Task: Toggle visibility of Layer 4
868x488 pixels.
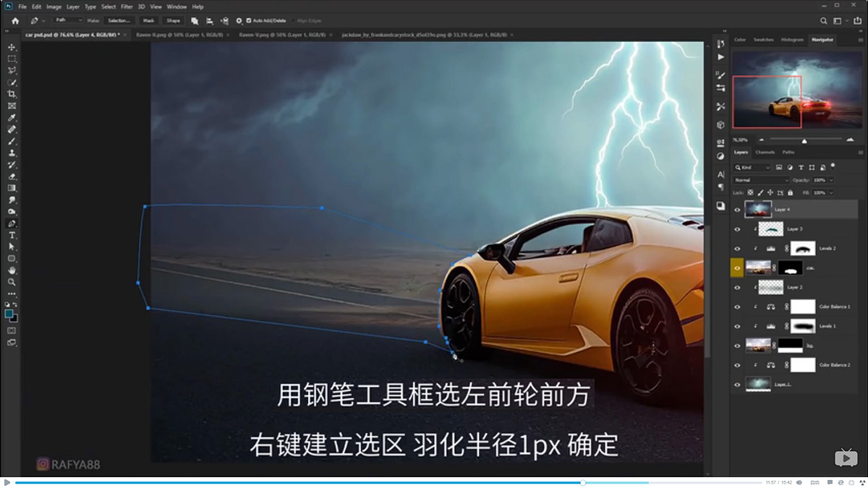Action: pyautogui.click(x=737, y=210)
